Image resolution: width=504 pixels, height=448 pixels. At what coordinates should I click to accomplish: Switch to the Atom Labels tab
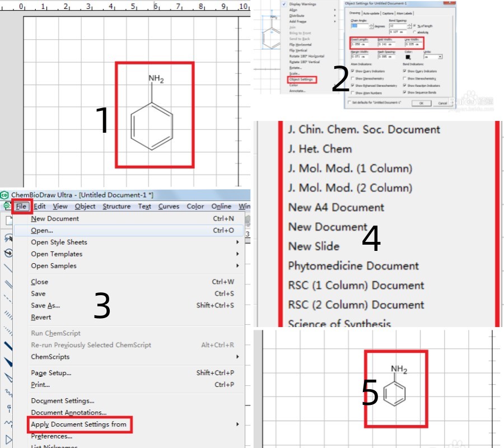404,13
